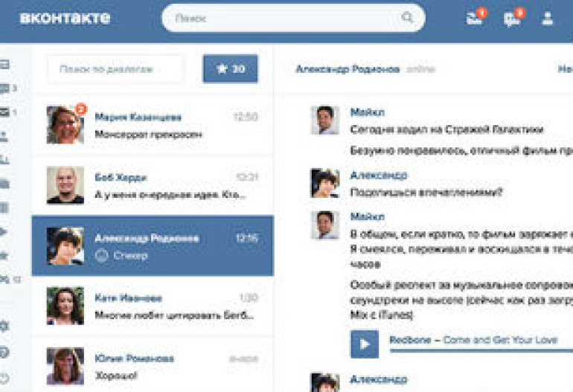
Task: Open dialog with Мария Казанцева
Action: (x=153, y=125)
